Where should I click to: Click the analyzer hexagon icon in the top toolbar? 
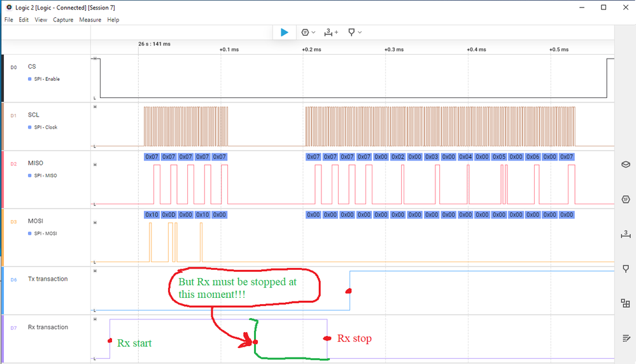(x=306, y=32)
